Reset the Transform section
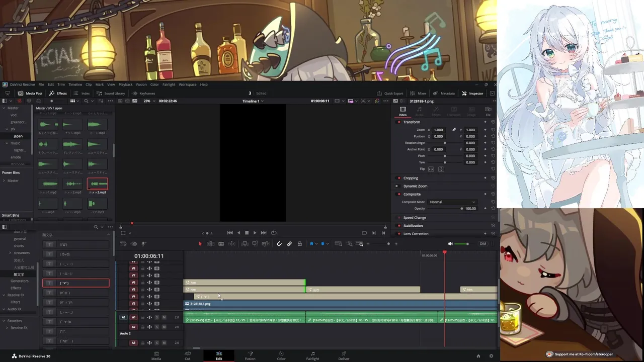This screenshot has height=362, width=644. click(493, 122)
